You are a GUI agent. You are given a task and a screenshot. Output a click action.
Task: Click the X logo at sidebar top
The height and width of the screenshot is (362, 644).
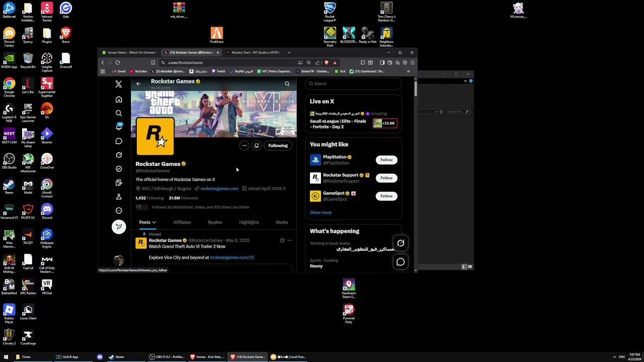click(119, 84)
